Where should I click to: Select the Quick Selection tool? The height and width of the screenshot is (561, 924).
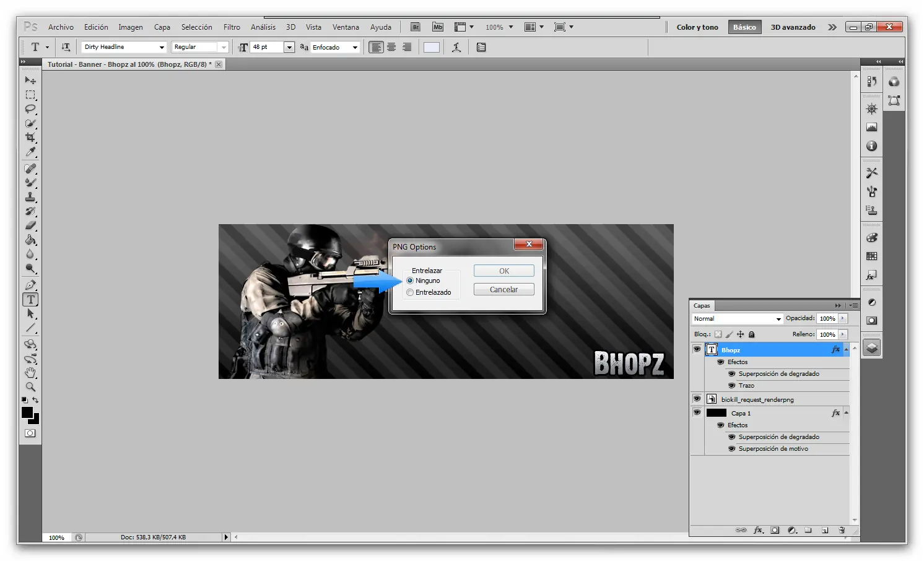click(x=30, y=123)
